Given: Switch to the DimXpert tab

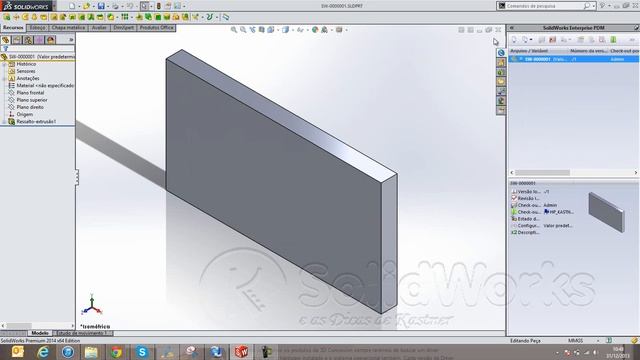Looking at the screenshot, I should (124, 28).
